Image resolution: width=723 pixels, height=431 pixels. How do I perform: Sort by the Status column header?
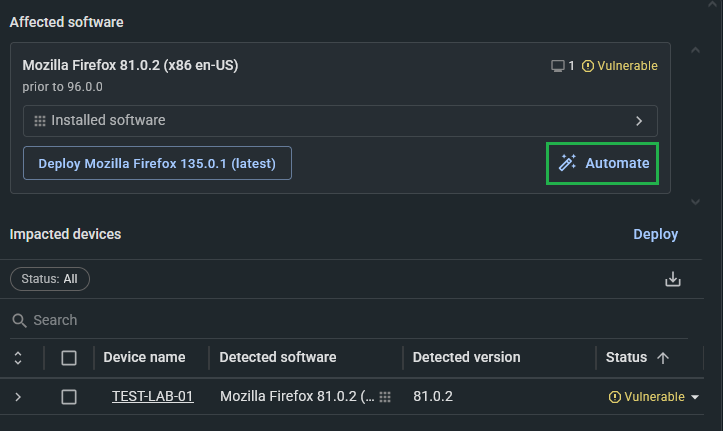626,357
